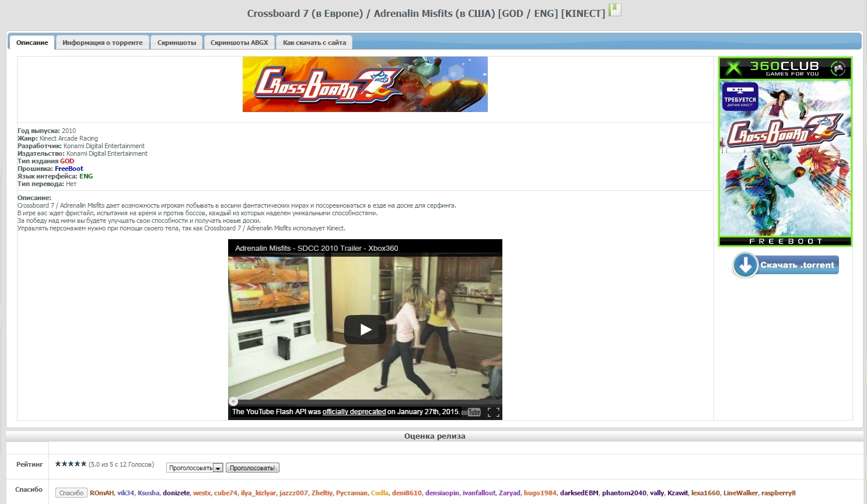The height and width of the screenshot is (504, 867).
Task: Open the Информация о торренте tab
Action: (x=103, y=43)
